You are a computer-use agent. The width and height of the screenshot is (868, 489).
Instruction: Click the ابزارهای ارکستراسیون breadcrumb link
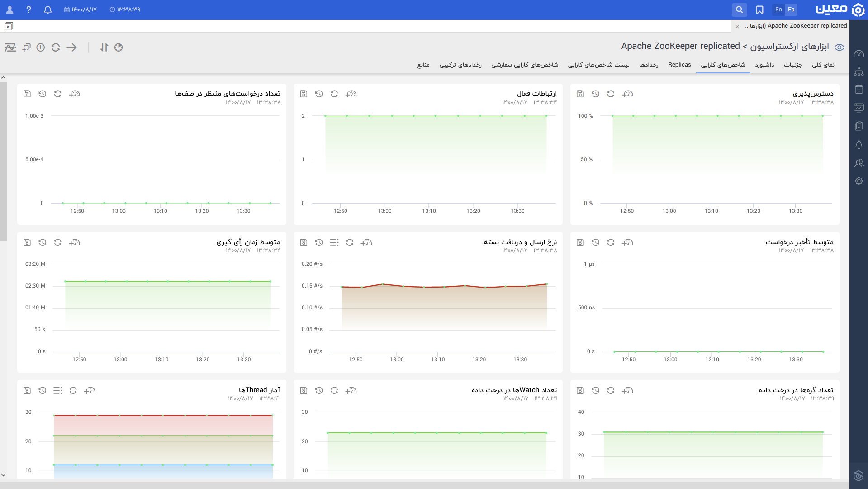(789, 46)
